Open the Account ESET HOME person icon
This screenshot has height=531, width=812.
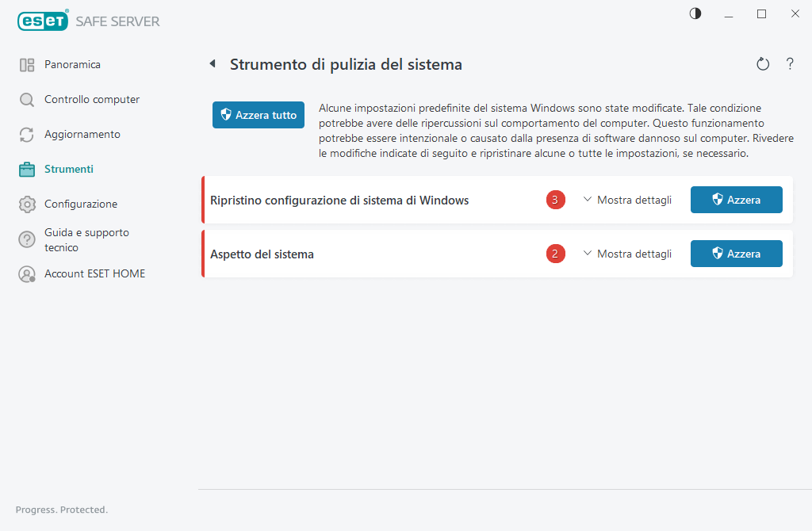[x=26, y=273]
